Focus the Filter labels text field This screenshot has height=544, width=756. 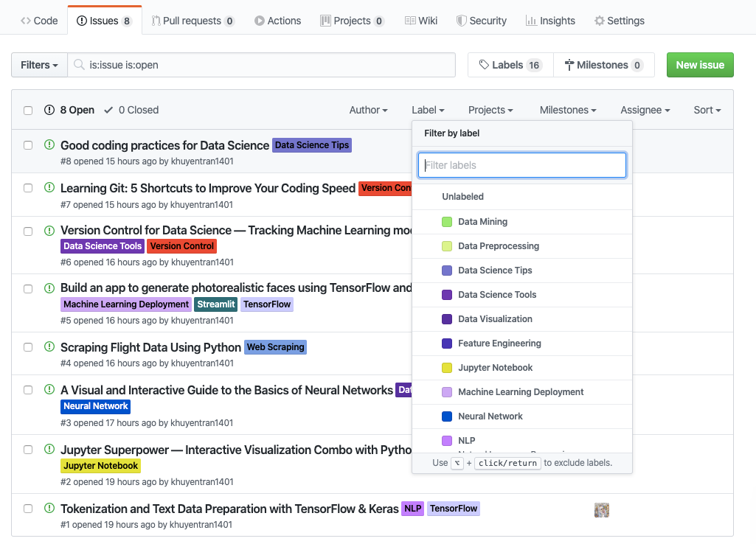point(522,165)
